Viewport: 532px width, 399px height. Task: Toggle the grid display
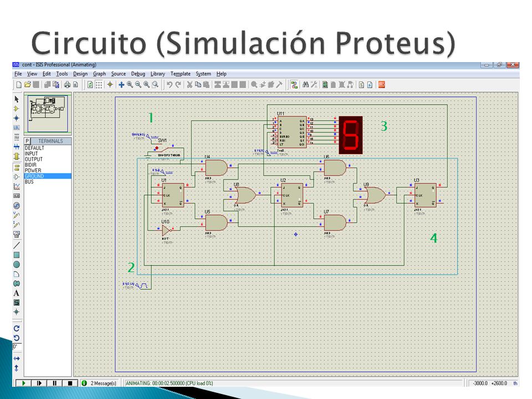99,84
